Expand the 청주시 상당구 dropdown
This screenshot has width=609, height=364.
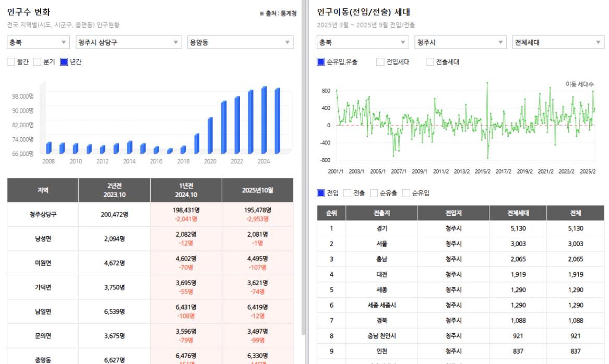click(x=128, y=42)
